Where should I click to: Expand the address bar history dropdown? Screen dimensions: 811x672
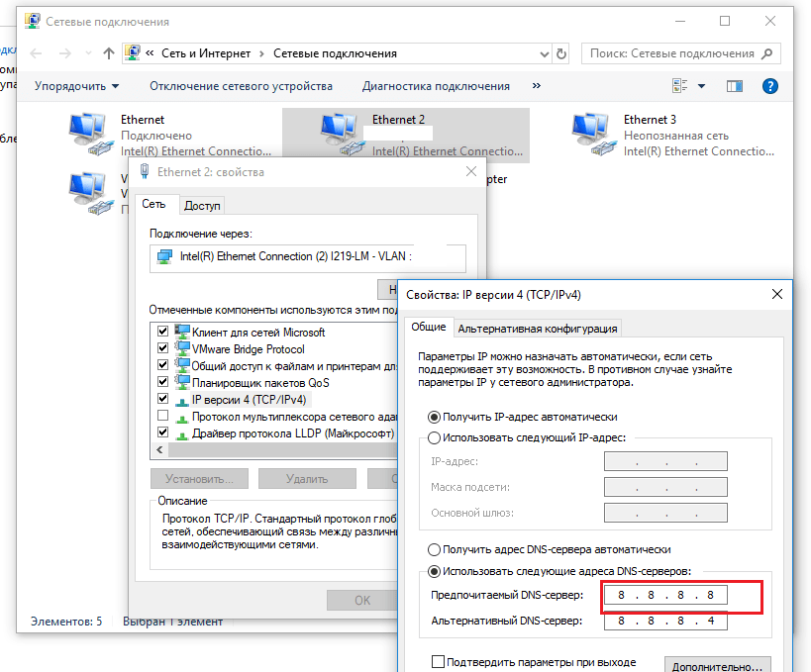tap(544, 53)
